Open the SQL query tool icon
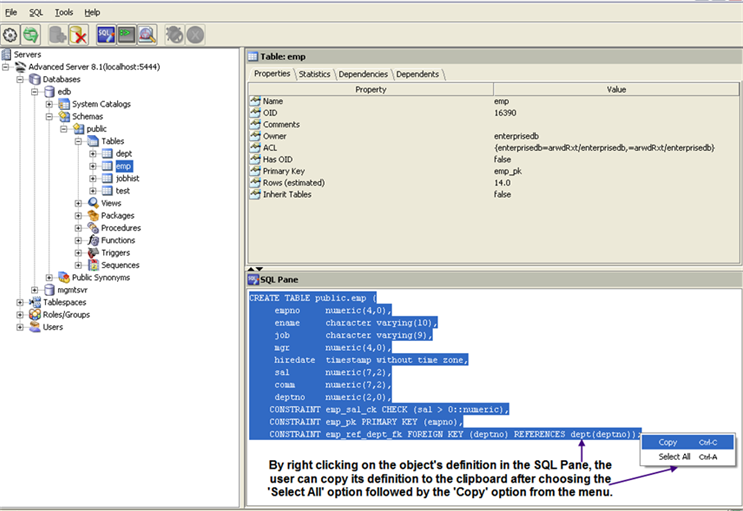The width and height of the screenshot is (743, 511). click(107, 34)
